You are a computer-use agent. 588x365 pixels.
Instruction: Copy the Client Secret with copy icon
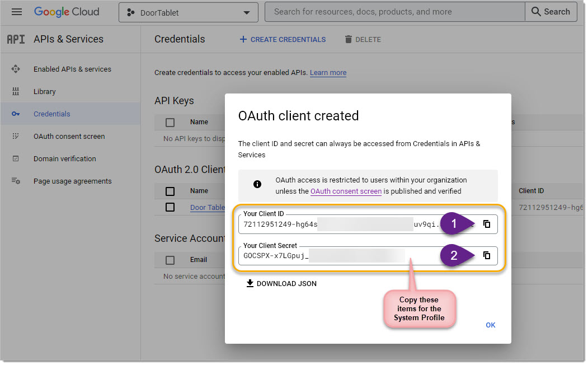(487, 256)
